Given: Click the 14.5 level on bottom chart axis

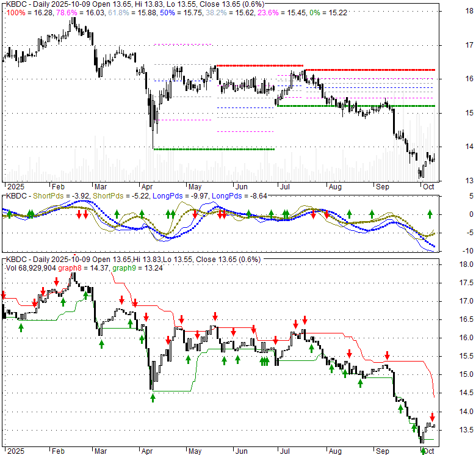Looking at the screenshot, I should [x=466, y=393].
